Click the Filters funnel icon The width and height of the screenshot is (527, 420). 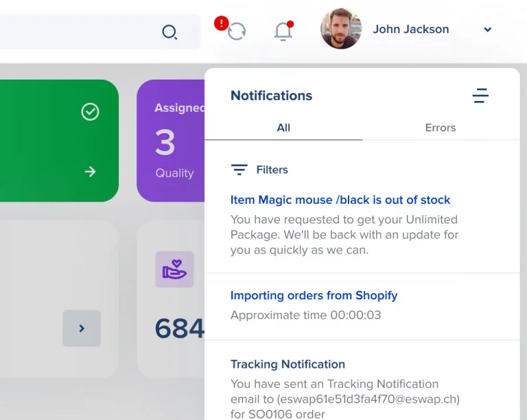(x=239, y=170)
